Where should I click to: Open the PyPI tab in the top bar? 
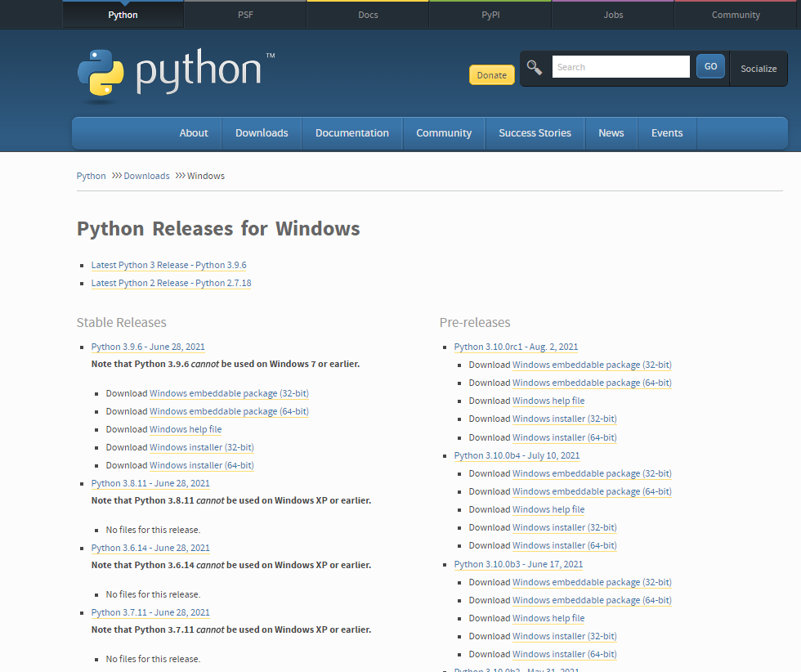[490, 15]
